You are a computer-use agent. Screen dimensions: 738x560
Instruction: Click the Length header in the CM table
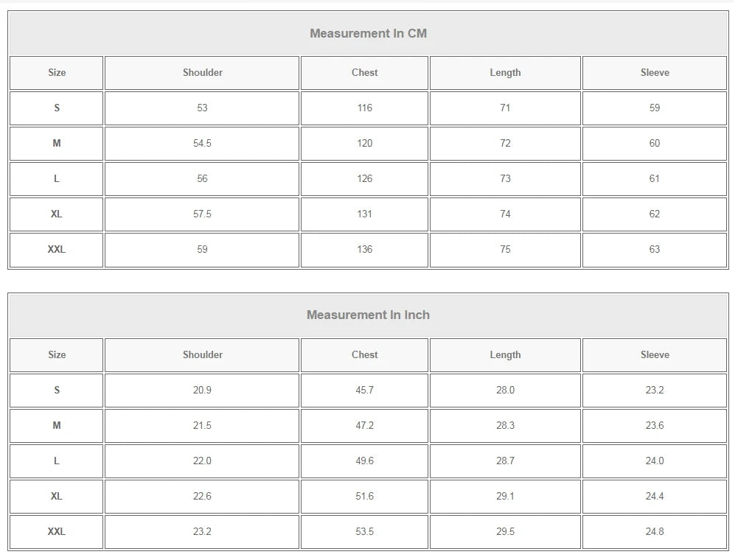pos(505,72)
